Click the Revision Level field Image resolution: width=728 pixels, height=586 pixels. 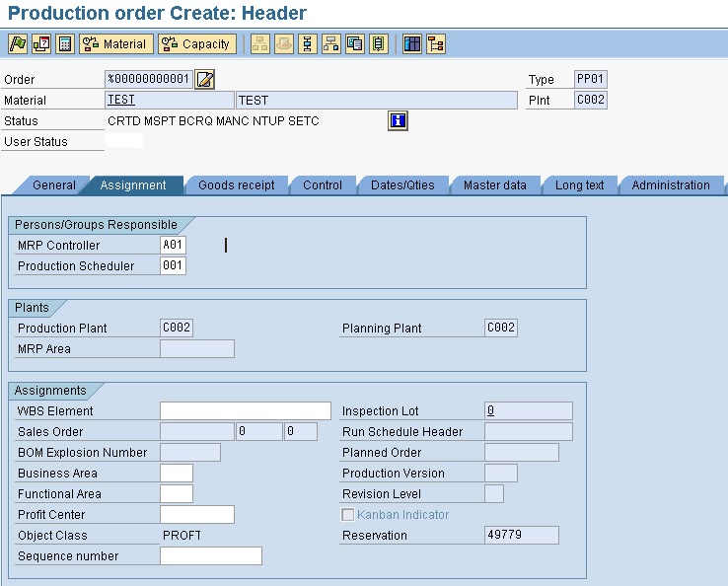pos(494,493)
